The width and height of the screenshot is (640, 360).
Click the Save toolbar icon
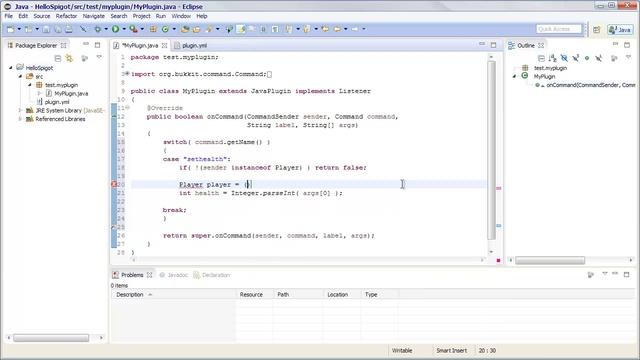(46, 29)
